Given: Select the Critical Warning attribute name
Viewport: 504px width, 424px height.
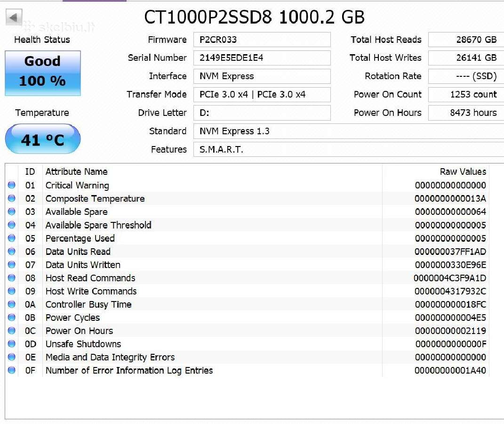Looking at the screenshot, I should pos(77,185).
